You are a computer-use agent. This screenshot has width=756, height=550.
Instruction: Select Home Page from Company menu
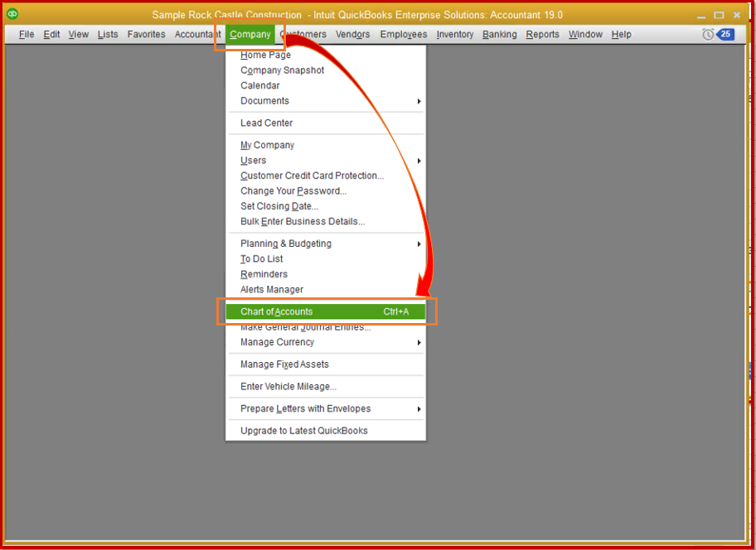click(x=326, y=55)
